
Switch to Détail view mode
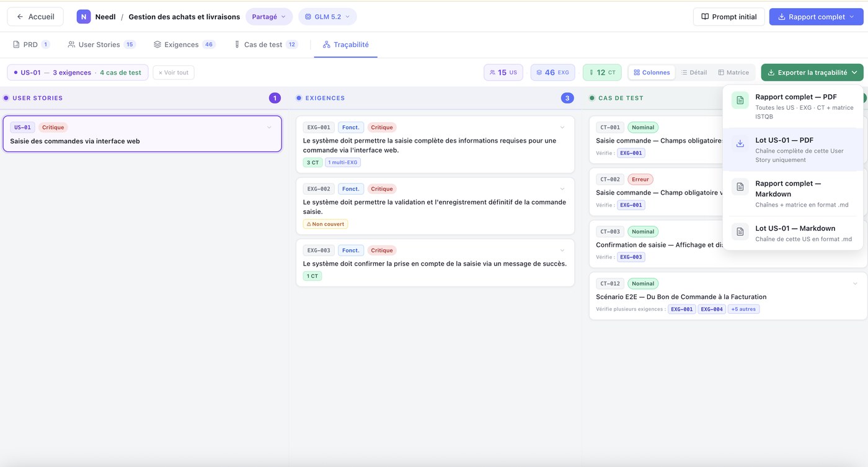[x=694, y=73]
